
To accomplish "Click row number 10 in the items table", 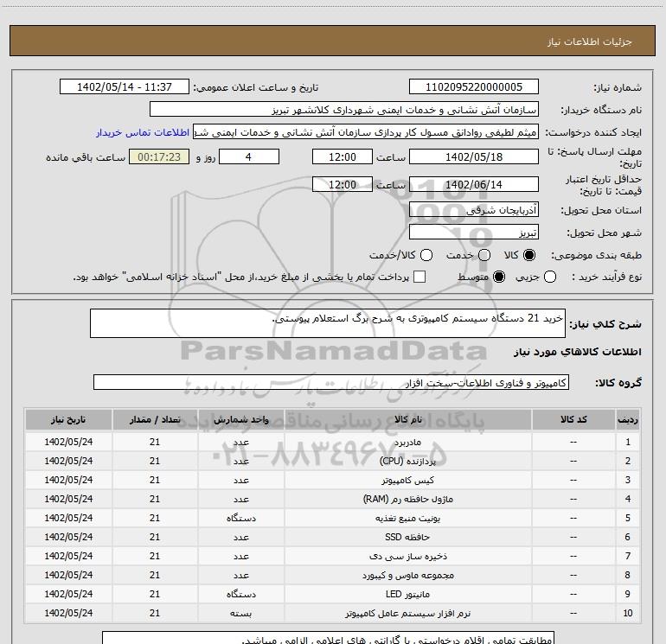I will click(x=628, y=614).
